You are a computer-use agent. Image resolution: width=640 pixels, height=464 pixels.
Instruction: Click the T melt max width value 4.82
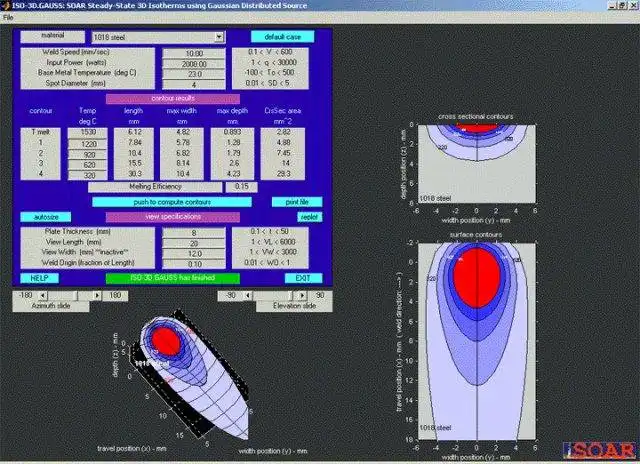click(182, 132)
